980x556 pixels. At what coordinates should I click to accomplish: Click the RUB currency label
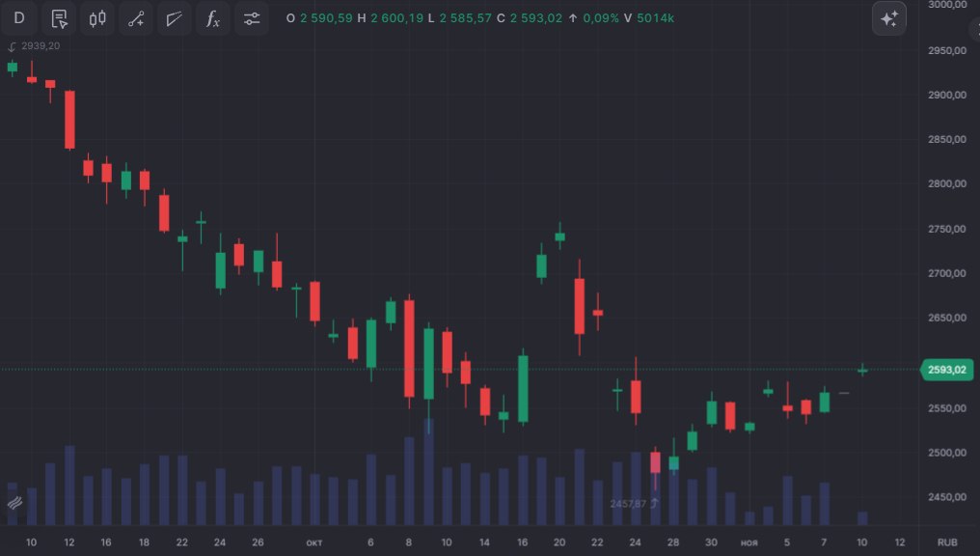(x=947, y=542)
